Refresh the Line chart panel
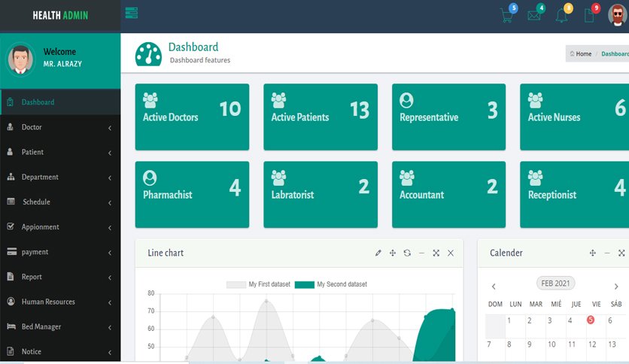 point(407,253)
